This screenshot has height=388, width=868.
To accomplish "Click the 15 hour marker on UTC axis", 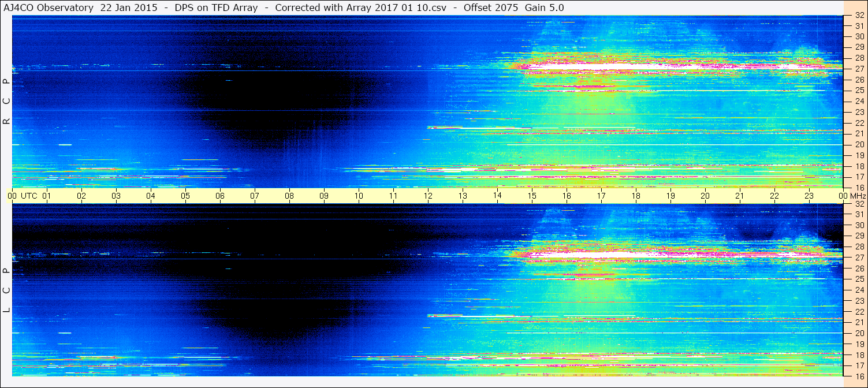I will click(532, 196).
